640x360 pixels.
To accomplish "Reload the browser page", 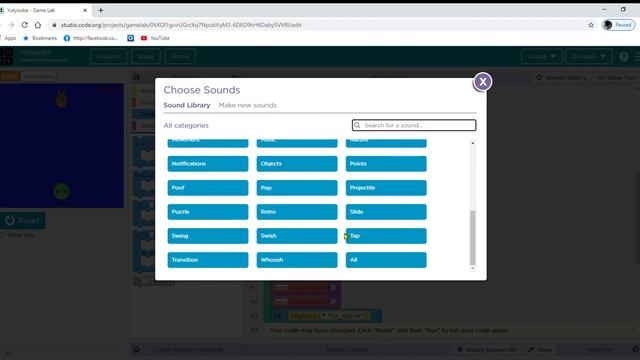I will [x=24, y=25].
